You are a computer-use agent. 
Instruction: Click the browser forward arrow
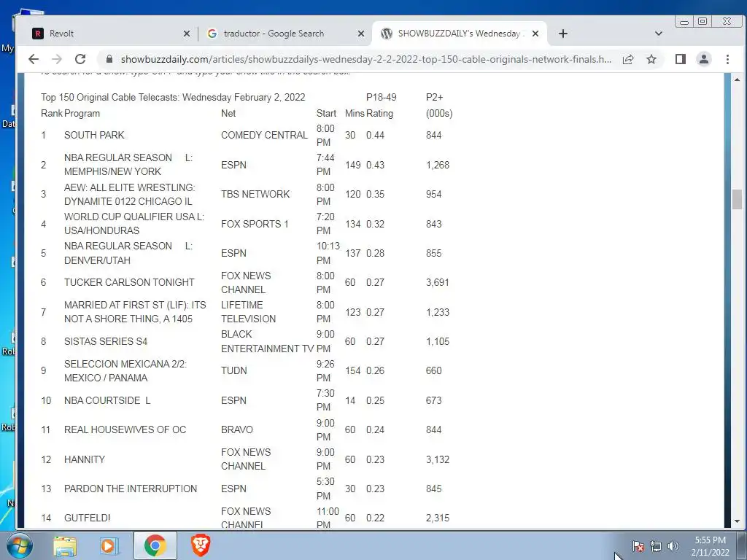(x=57, y=59)
